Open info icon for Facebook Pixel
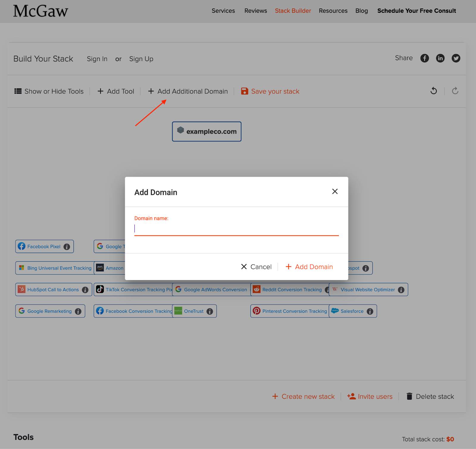 pyautogui.click(x=67, y=247)
